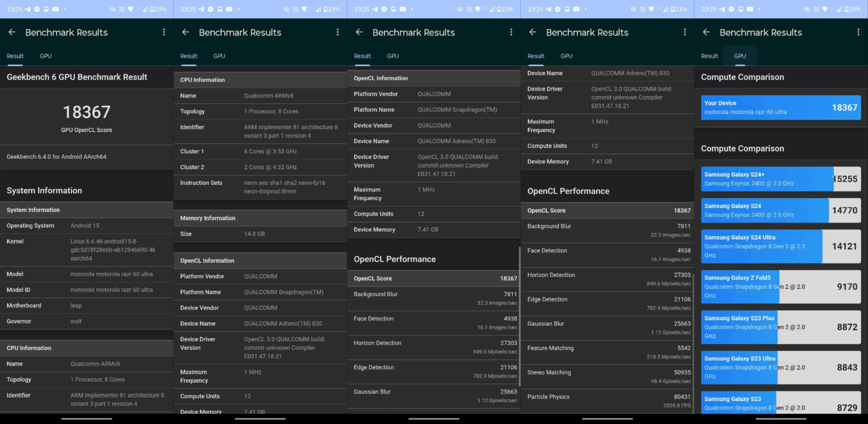
Task: Open overflow menu on screen starting with Device Name row
Action: click(685, 33)
